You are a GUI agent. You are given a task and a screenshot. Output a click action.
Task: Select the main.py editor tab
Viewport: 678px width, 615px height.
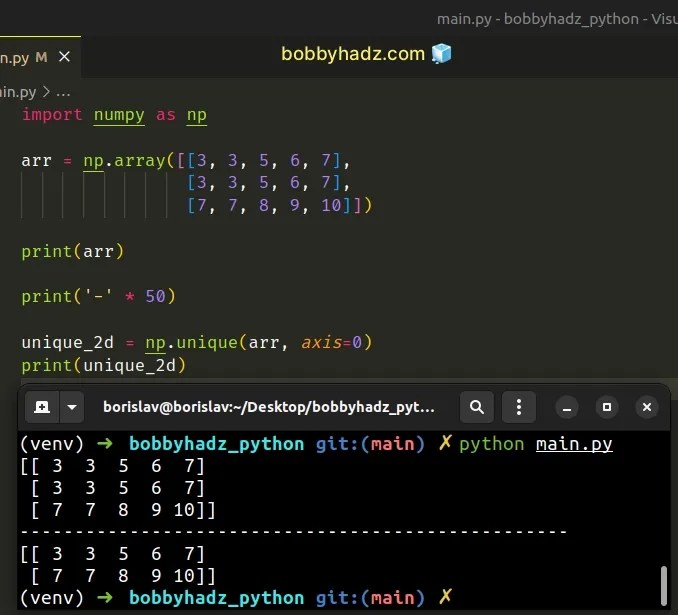(40, 57)
